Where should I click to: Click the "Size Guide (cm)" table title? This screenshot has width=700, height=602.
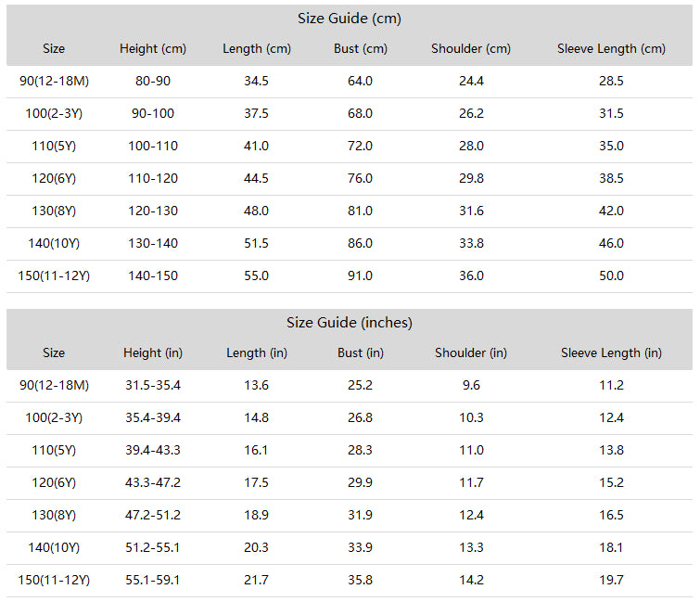click(x=350, y=19)
